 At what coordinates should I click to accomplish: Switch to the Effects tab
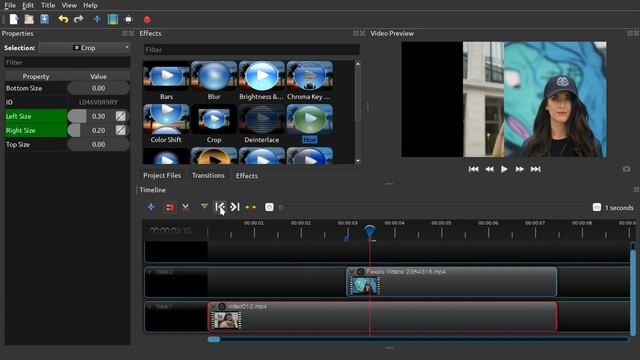click(247, 176)
